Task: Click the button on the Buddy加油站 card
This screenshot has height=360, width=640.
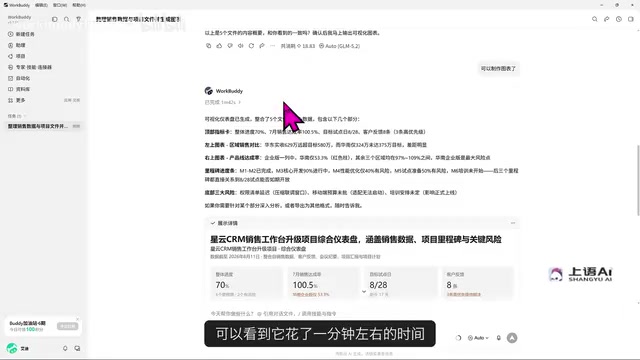Action: 67,326
